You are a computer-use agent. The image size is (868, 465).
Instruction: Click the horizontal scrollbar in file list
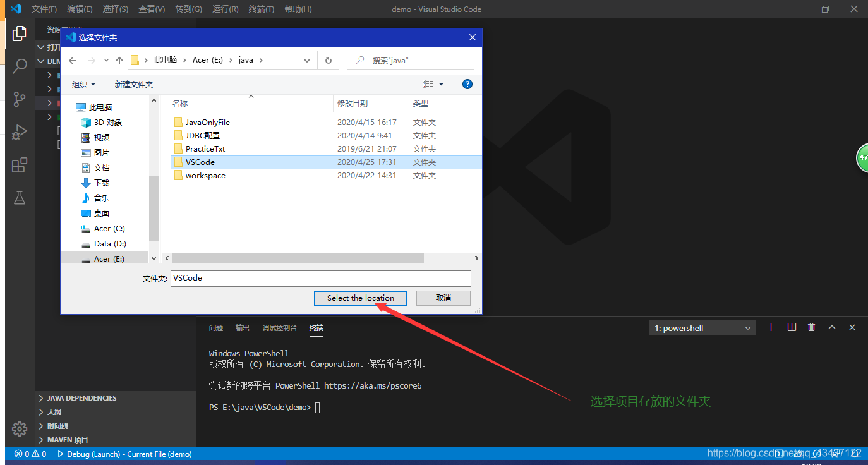tap(298, 258)
